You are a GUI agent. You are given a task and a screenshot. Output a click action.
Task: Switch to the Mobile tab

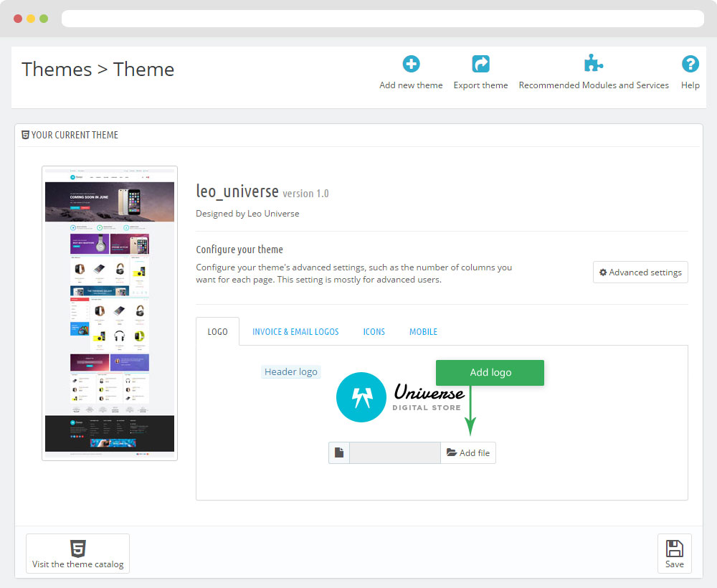423,331
